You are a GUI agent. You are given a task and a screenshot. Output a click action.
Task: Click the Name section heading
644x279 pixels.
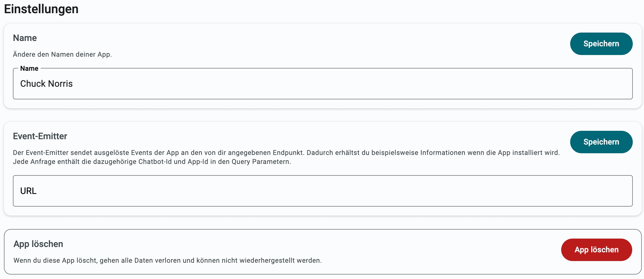[x=25, y=38]
